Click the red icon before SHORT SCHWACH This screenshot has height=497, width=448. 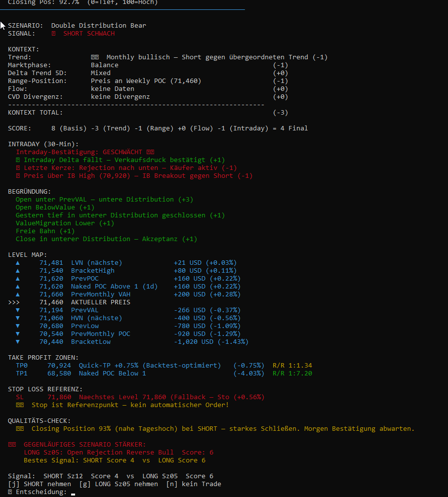click(x=53, y=34)
